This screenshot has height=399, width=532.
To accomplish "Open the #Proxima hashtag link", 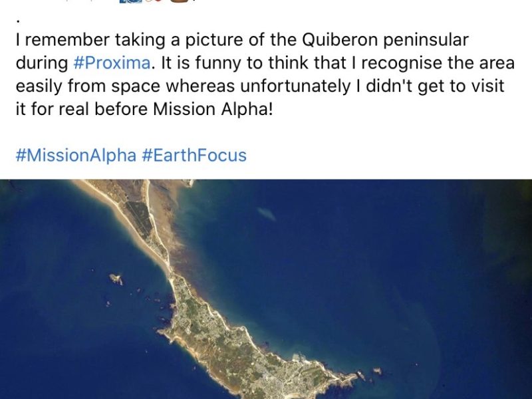I will coord(110,64).
